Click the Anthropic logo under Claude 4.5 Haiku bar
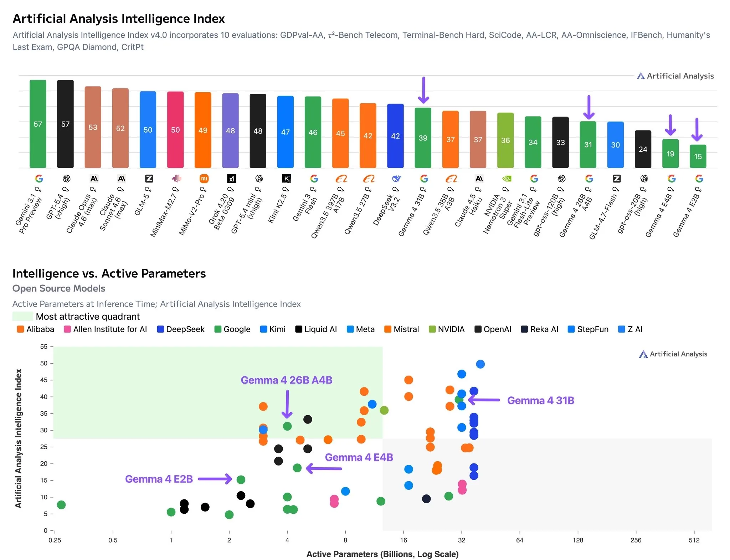730x560 pixels. point(479,179)
